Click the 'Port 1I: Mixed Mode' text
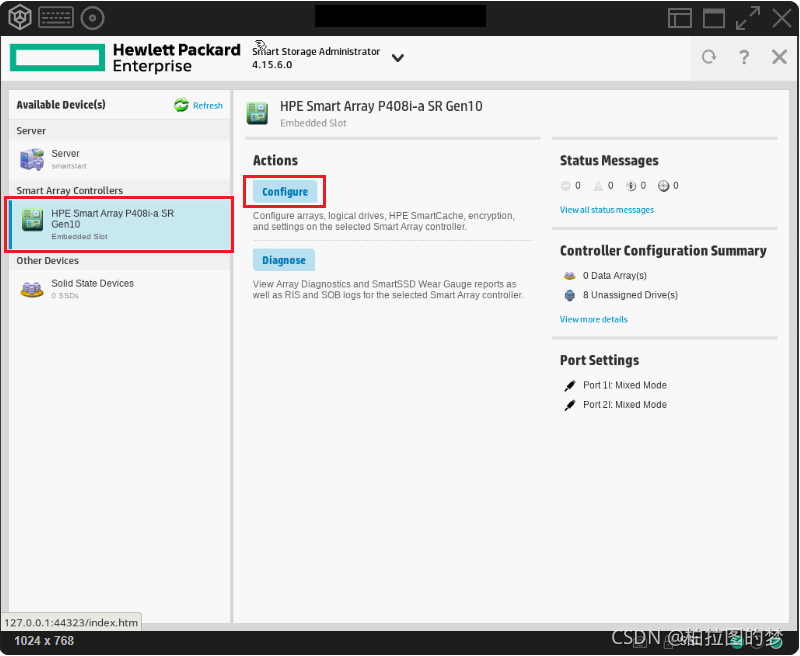Viewport: 800px width, 656px height. (624, 386)
